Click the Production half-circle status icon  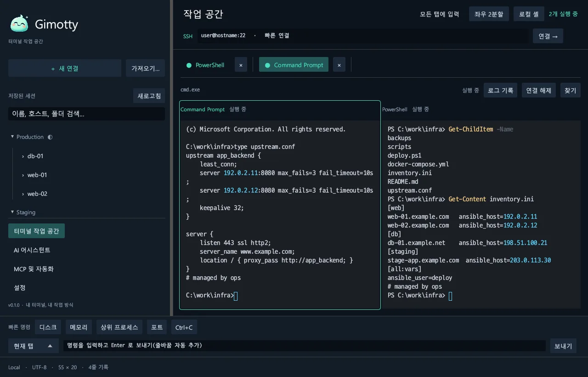pos(50,137)
